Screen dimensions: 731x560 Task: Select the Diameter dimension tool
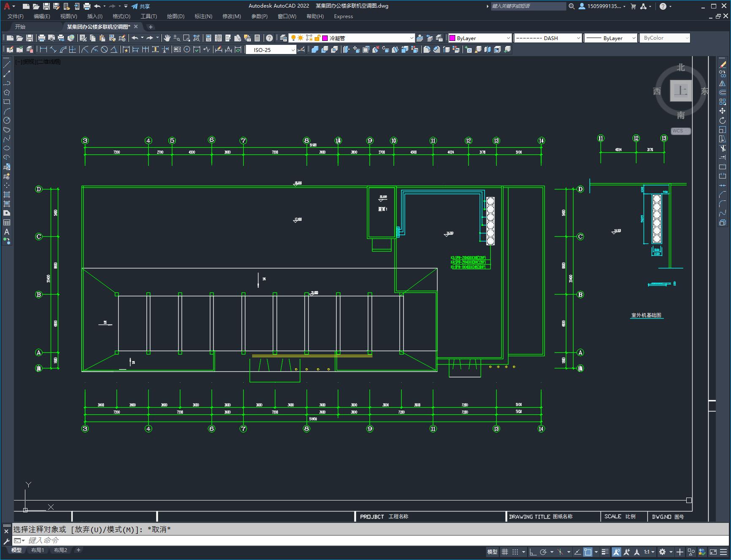point(104,50)
